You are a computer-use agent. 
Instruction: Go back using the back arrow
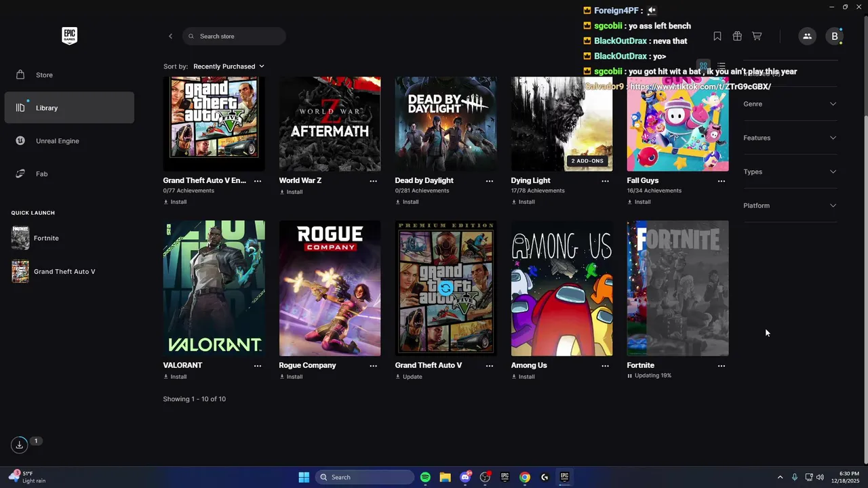pos(170,36)
